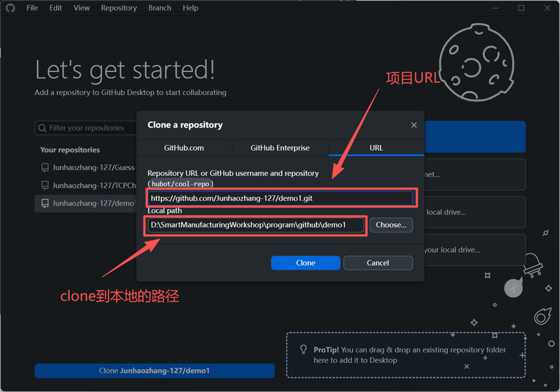Image resolution: width=560 pixels, height=392 pixels.
Task: Switch to the GitHub Enterprise tab
Action: 280,148
